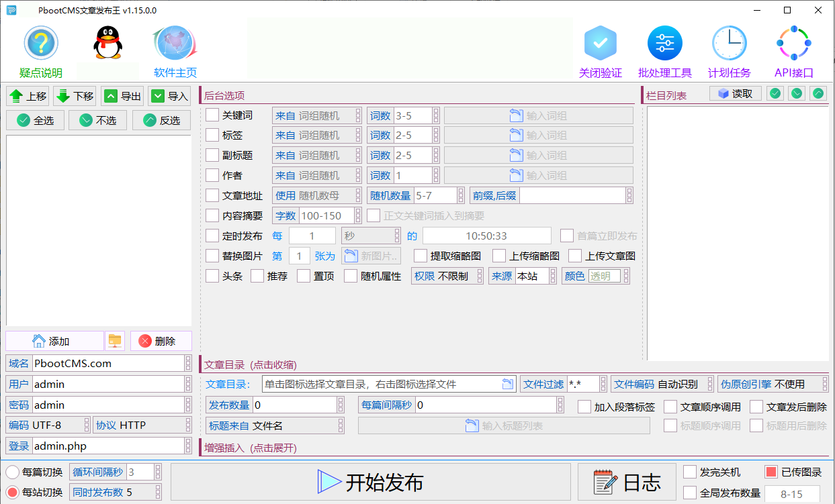Click the 域名 field containing PbootCMS.com
The image size is (835, 504).
pos(109,363)
